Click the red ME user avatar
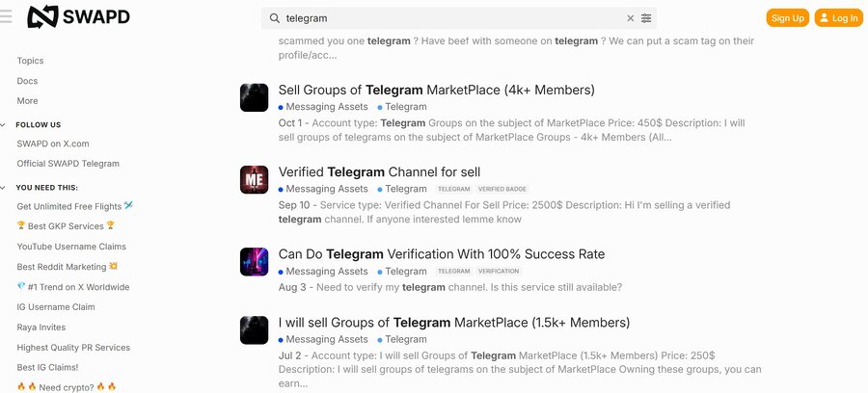This screenshot has width=868, height=393. (x=254, y=180)
